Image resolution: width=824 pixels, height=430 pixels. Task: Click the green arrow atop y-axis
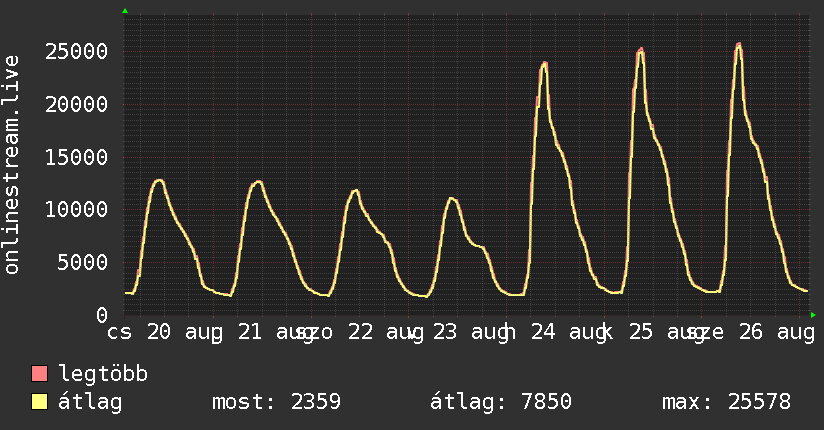[125, 11]
